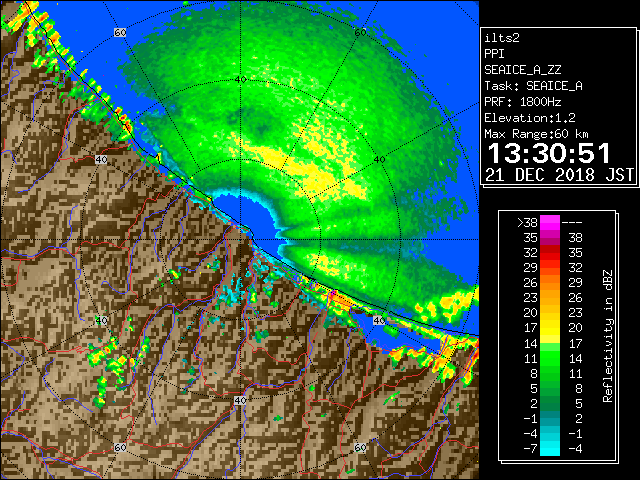Click the '13:30:51' timestamp
The image size is (640, 480).
click(x=549, y=153)
